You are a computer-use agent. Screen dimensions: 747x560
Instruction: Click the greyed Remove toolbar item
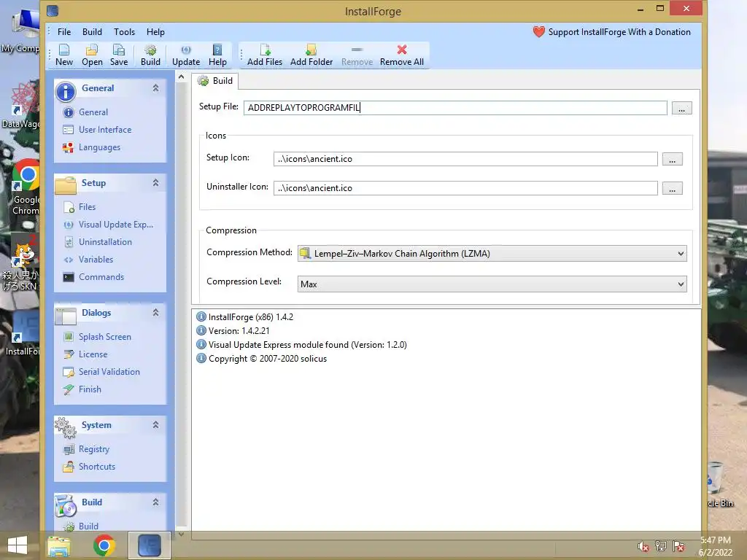[357, 55]
